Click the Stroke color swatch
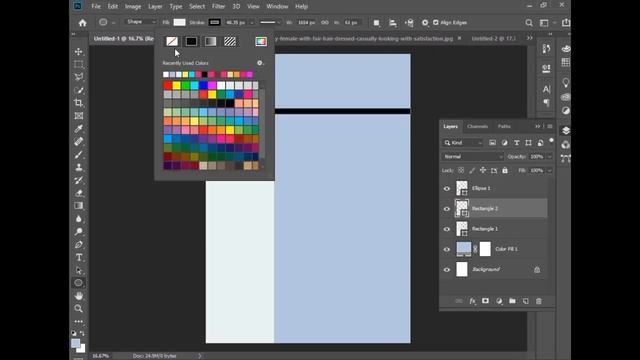 pos(214,22)
